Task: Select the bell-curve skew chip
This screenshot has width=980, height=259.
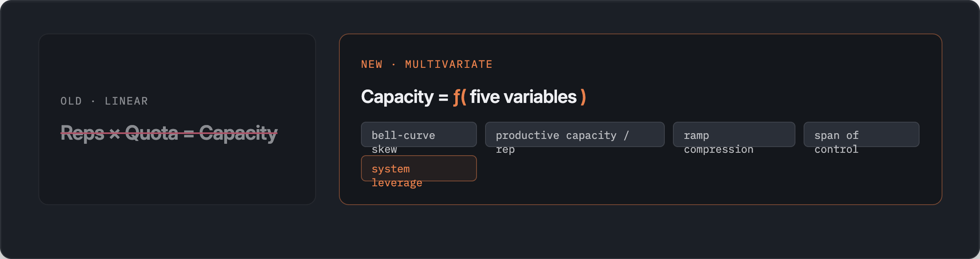Action: (419, 134)
